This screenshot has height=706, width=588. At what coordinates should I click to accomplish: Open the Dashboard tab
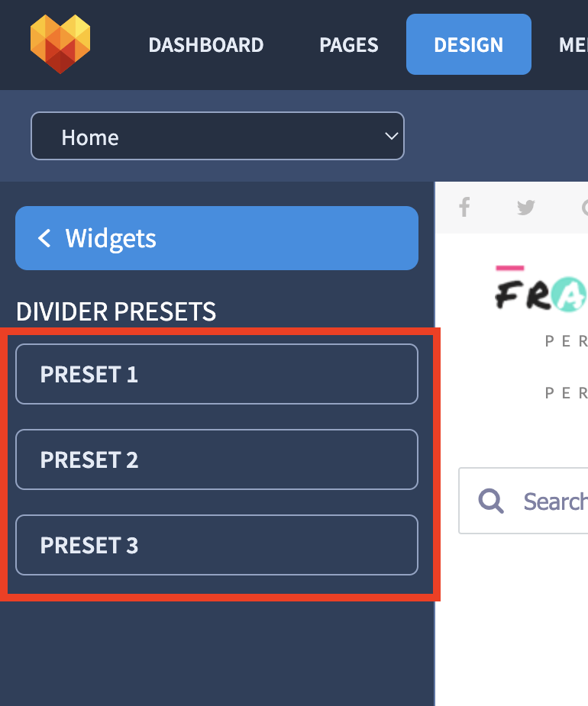click(x=206, y=44)
